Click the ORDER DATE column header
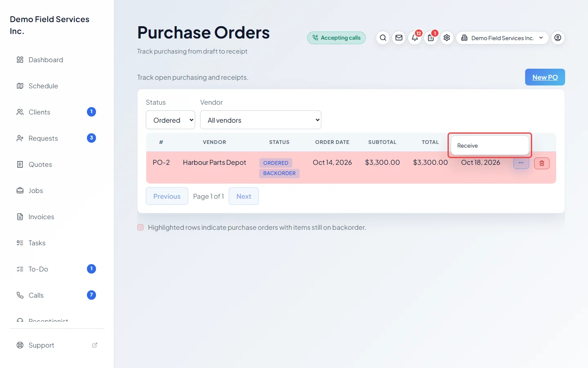 [x=332, y=142]
